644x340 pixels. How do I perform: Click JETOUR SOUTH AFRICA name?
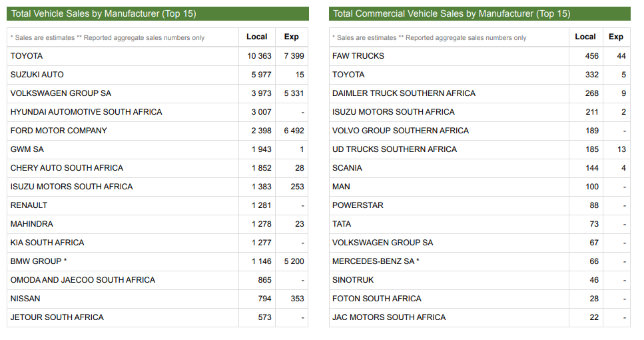click(57, 317)
